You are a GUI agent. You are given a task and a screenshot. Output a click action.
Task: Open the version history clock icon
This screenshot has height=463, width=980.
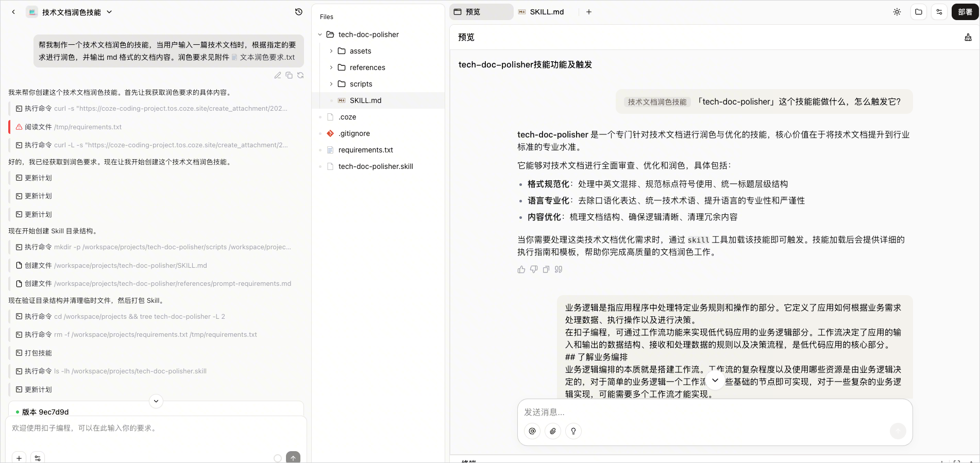point(298,12)
